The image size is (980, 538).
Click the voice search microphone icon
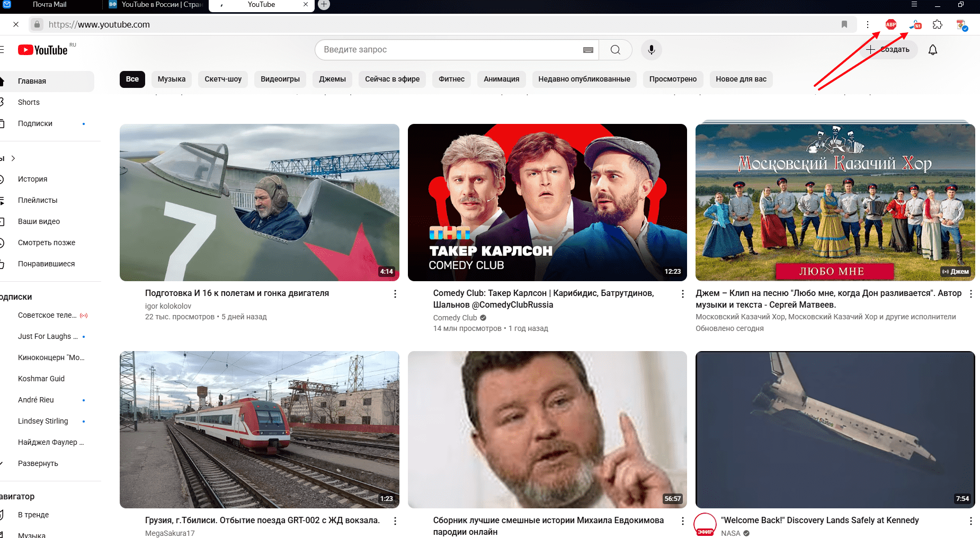(x=652, y=50)
